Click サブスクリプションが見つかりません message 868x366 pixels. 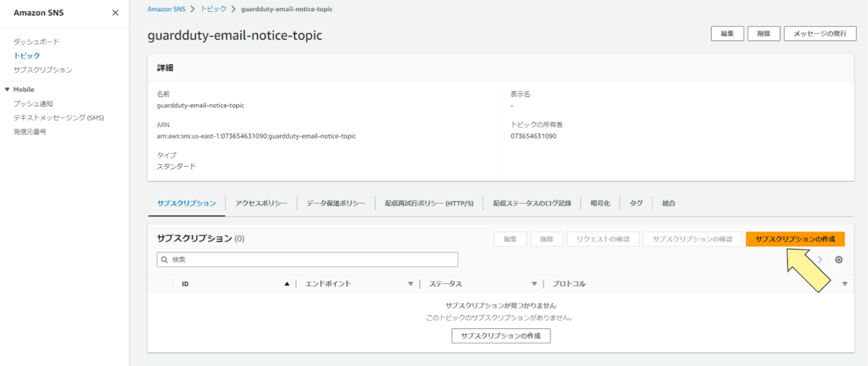tap(501, 306)
